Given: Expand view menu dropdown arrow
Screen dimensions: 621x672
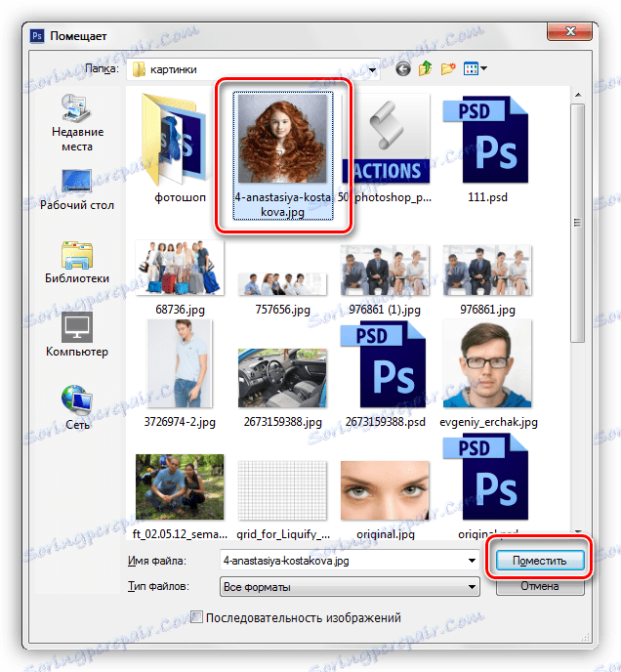Looking at the screenshot, I should (x=484, y=68).
